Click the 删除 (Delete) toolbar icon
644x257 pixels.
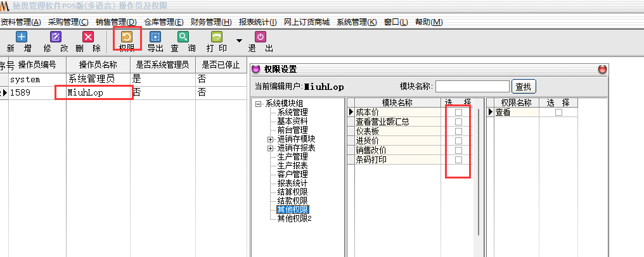pos(88,37)
